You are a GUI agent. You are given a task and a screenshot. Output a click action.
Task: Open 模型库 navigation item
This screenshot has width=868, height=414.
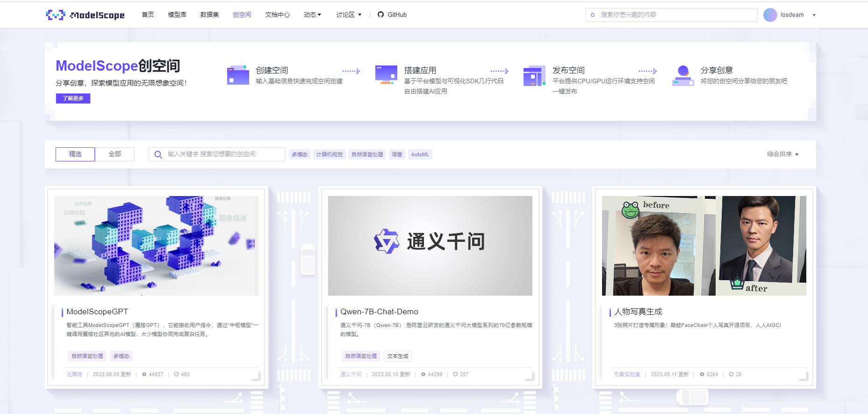click(x=177, y=15)
